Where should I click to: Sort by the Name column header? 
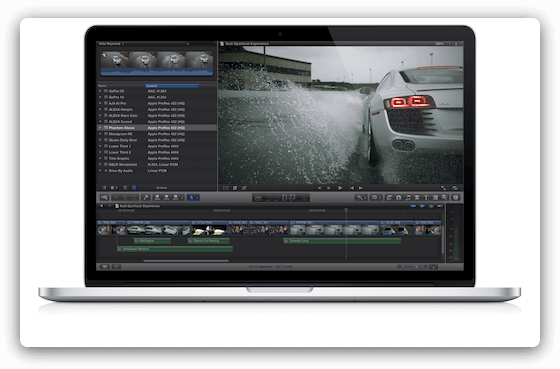tap(121, 86)
